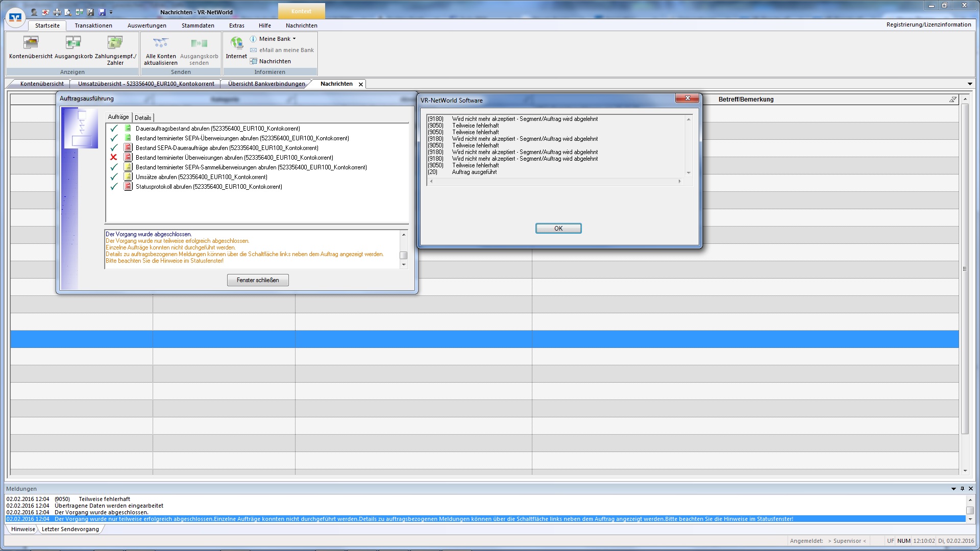Click the user icon in quick access toolbar
The width and height of the screenshot is (980, 551).
[x=34, y=12]
